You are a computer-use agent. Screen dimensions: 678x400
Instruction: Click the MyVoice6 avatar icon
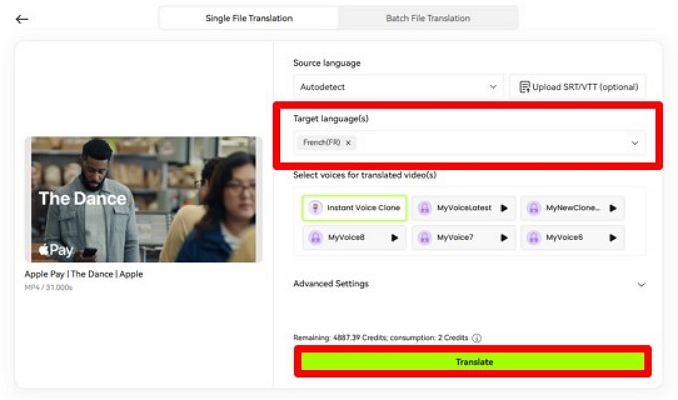click(x=534, y=237)
